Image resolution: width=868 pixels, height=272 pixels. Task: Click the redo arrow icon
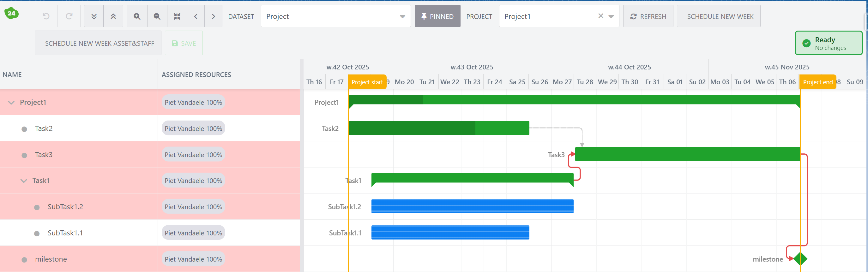click(x=69, y=16)
